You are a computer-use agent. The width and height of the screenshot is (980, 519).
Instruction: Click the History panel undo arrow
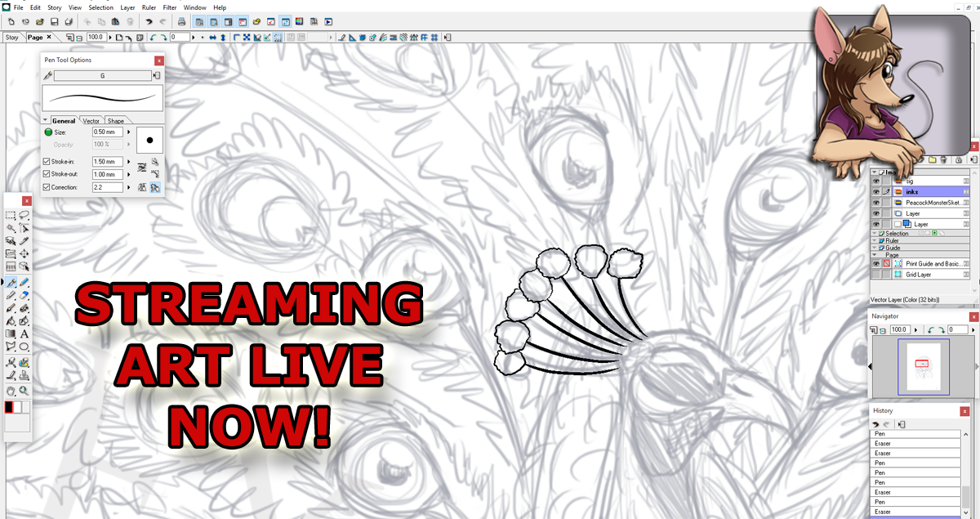[x=875, y=423]
